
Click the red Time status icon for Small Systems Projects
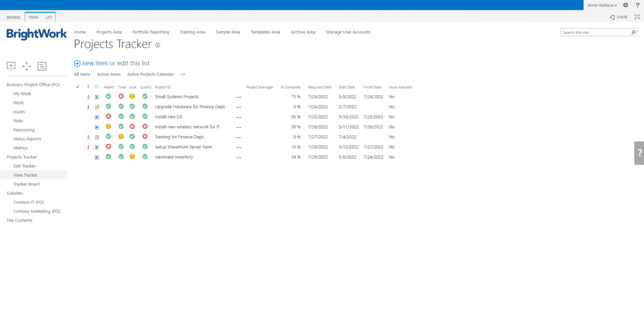click(x=120, y=96)
